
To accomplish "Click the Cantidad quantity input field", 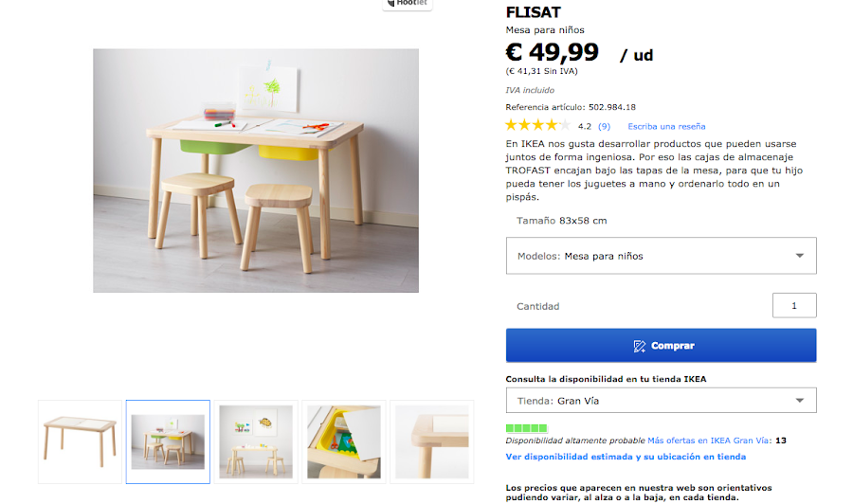I will [x=794, y=306].
